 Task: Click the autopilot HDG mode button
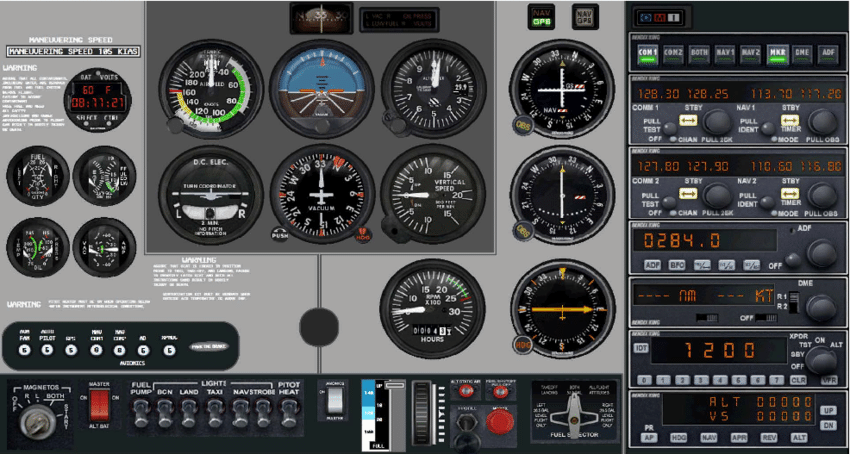click(x=678, y=437)
